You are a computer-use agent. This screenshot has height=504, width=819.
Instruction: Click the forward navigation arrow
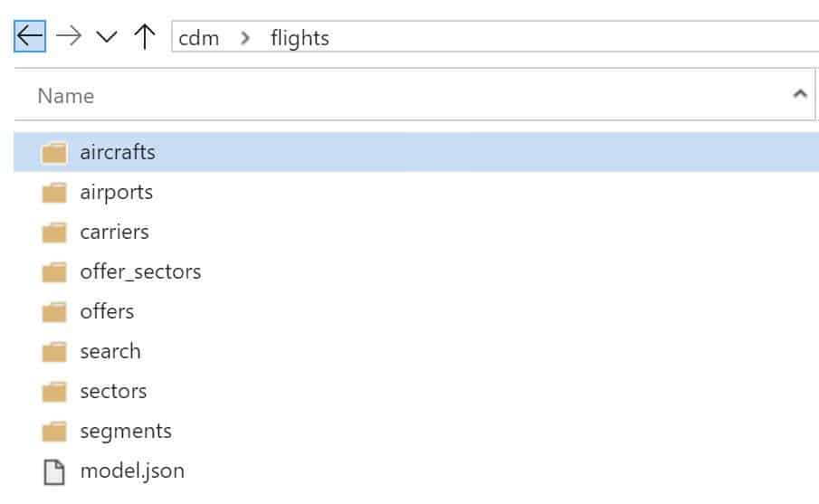[69, 36]
